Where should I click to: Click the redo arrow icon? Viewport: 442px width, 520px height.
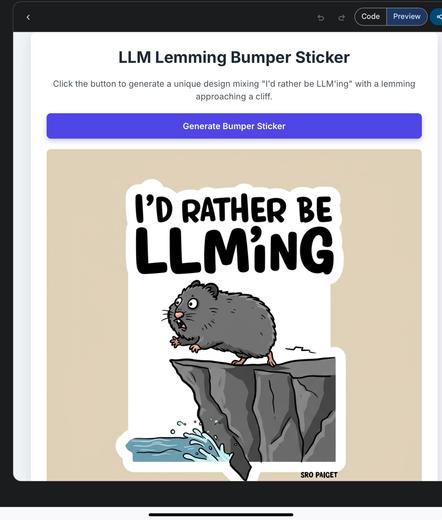[341, 18]
